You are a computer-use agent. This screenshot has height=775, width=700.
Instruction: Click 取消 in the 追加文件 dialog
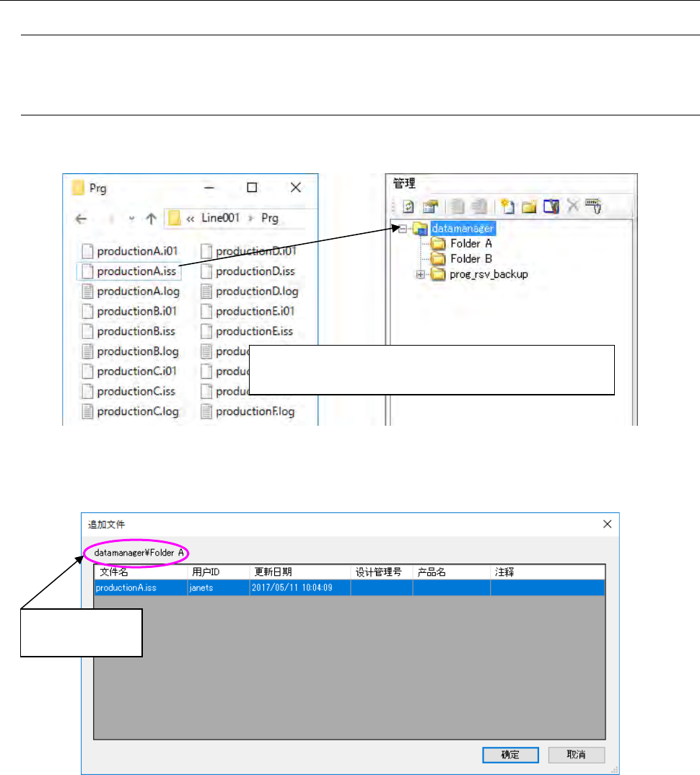pyautogui.click(x=577, y=755)
